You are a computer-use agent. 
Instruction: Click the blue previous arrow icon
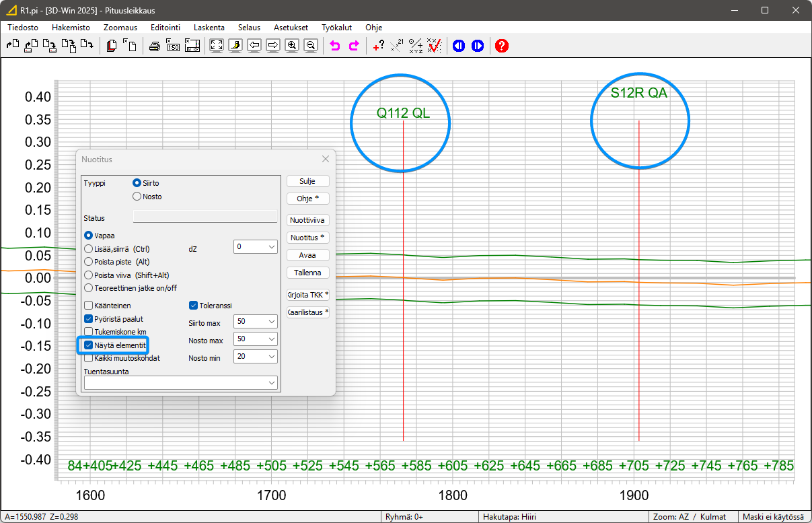[x=459, y=46]
